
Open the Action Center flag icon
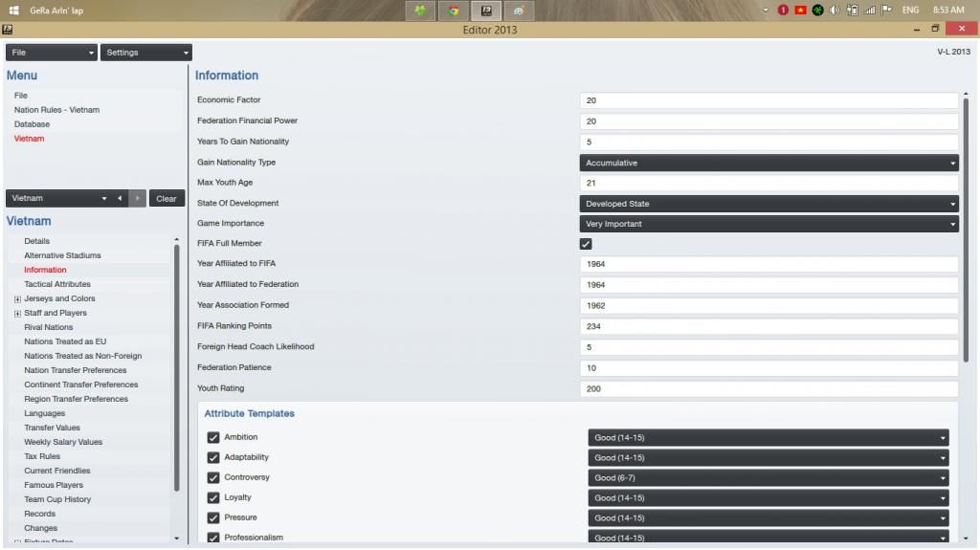click(x=886, y=10)
